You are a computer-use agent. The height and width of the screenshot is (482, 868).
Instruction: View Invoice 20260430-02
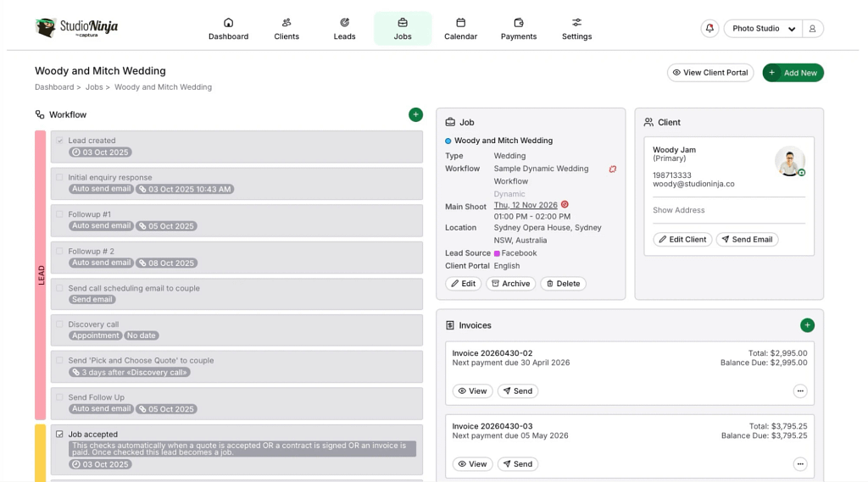pos(473,391)
